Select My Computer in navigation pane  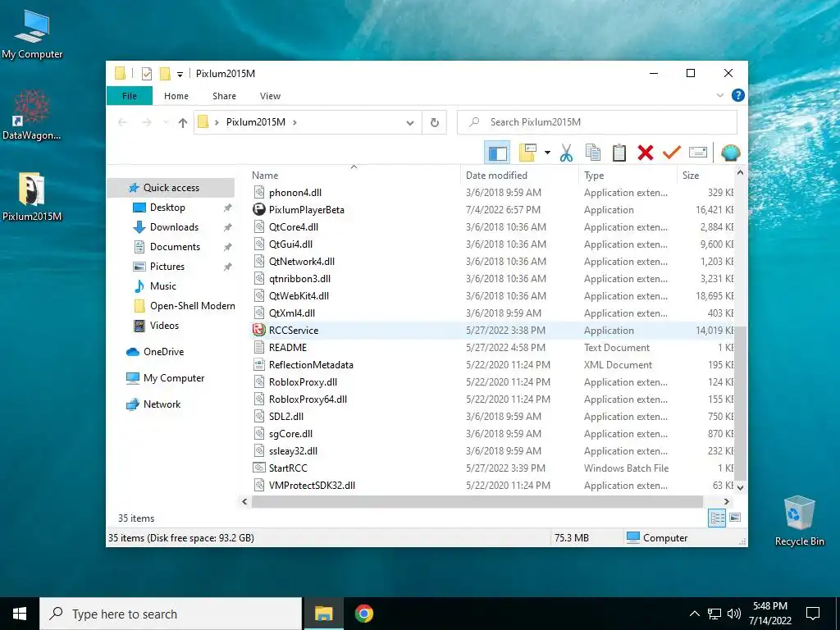tap(174, 378)
